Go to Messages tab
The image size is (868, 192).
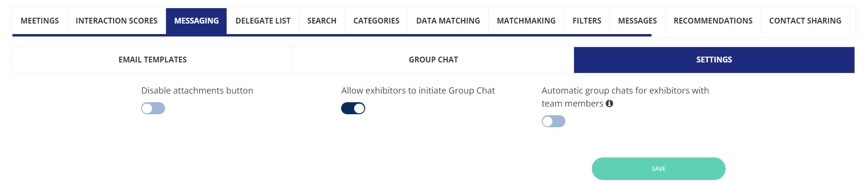637,21
